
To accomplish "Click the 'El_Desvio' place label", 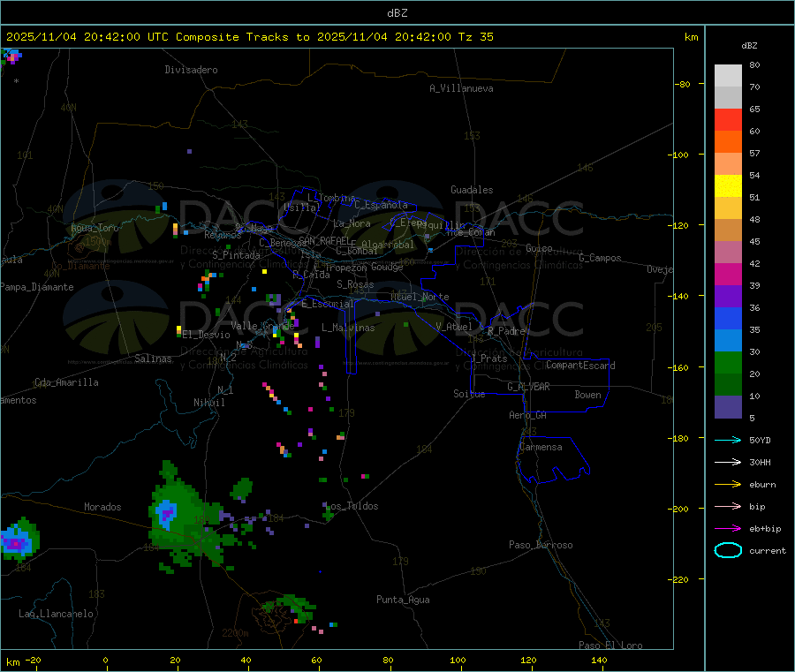I will [x=206, y=335].
